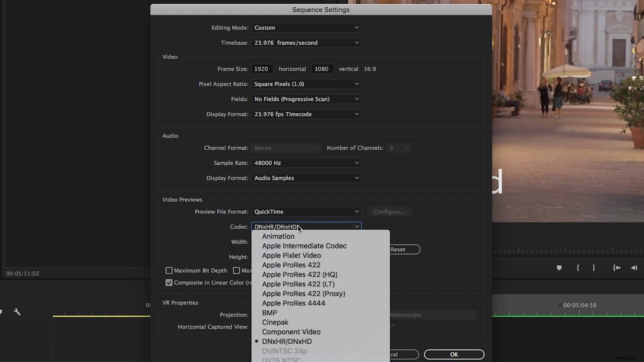Click the horizontal frame size field showing 1920
This screenshot has height=362, width=644.
pyautogui.click(x=262, y=69)
